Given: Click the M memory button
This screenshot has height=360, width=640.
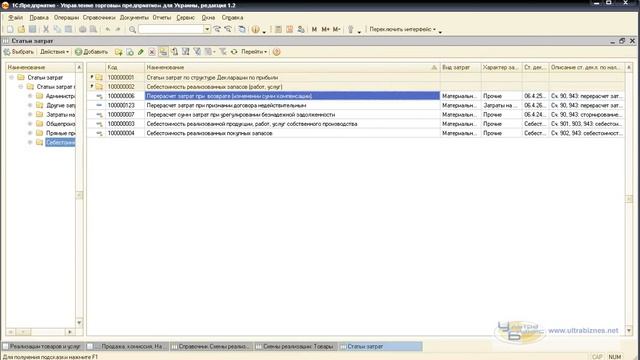Looking at the screenshot, I should [314, 29].
